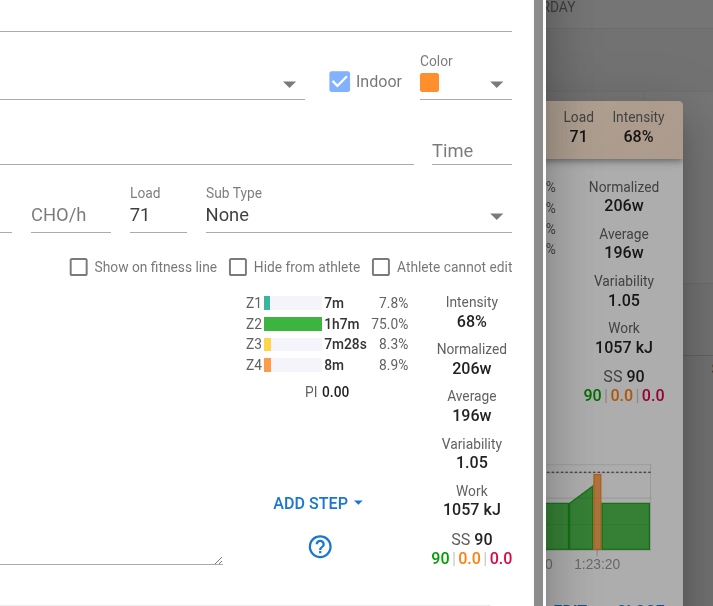This screenshot has width=713, height=606.
Task: Click the Z2 green zone bar
Action: pyautogui.click(x=292, y=324)
